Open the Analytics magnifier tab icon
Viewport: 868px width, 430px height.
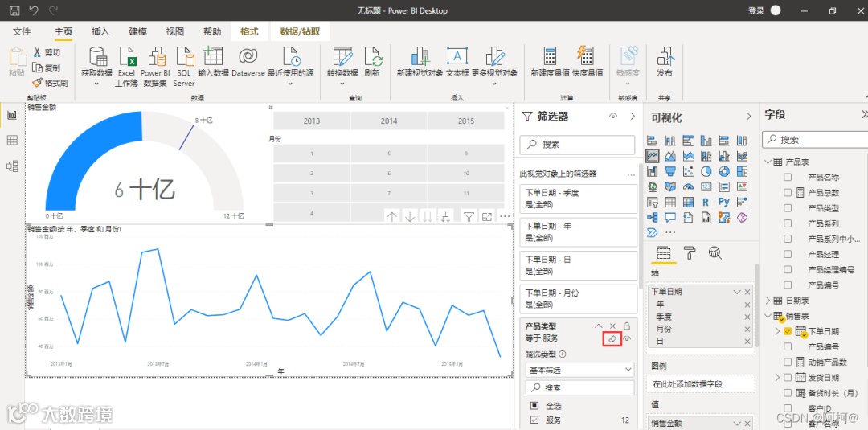coord(714,253)
